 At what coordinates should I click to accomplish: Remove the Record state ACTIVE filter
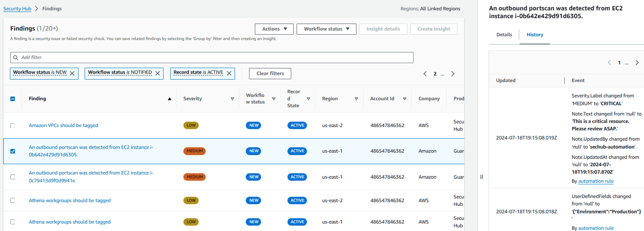pyautogui.click(x=229, y=73)
